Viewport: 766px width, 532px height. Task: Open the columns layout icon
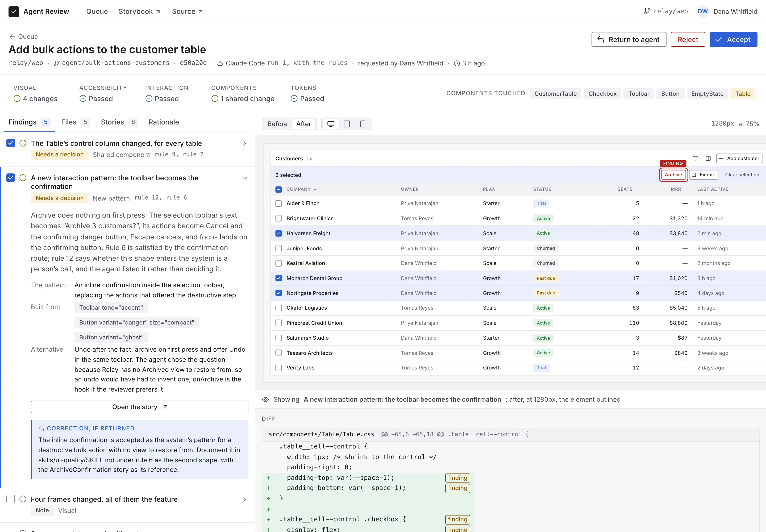pyautogui.click(x=708, y=158)
